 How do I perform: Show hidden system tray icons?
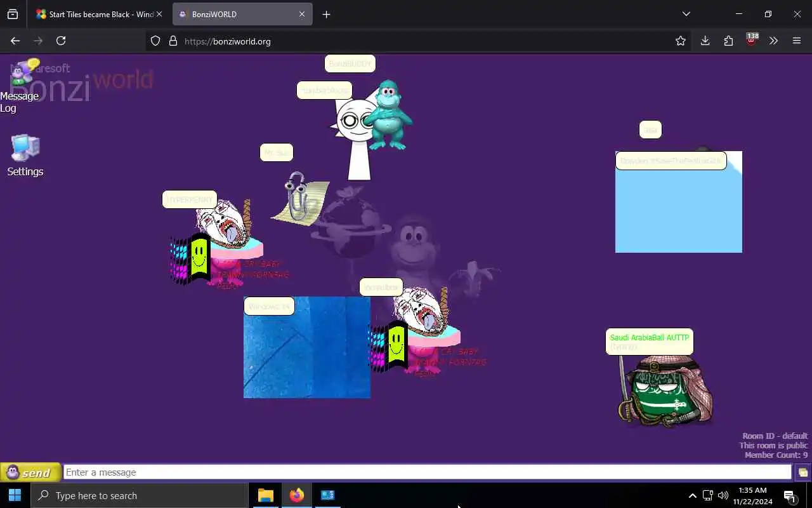[692, 495]
